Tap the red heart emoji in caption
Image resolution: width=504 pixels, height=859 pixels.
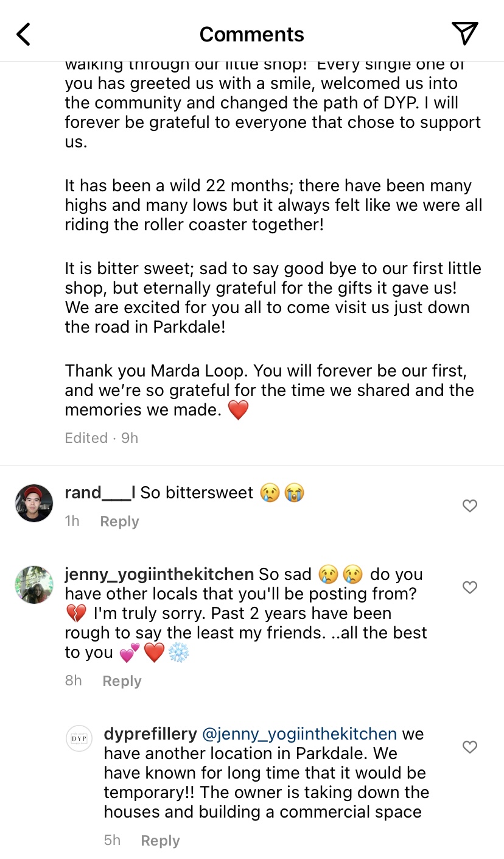(238, 410)
